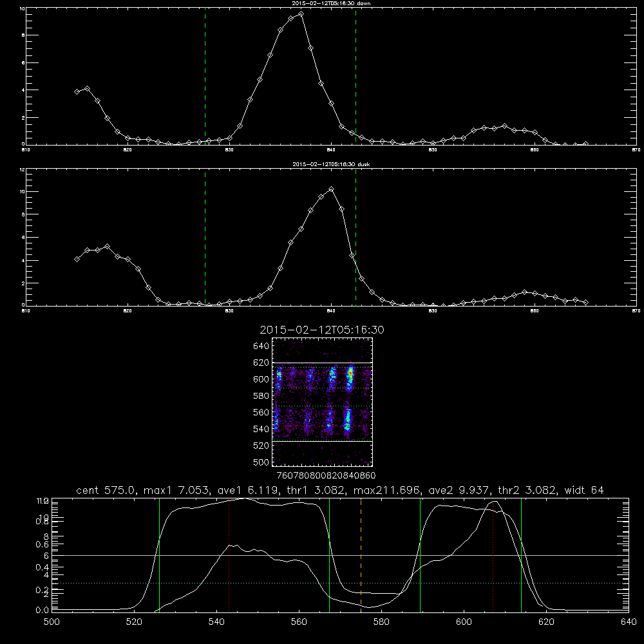Click the x-axis label 580 on bottom plot
644x644 pixels.
pos(381,622)
